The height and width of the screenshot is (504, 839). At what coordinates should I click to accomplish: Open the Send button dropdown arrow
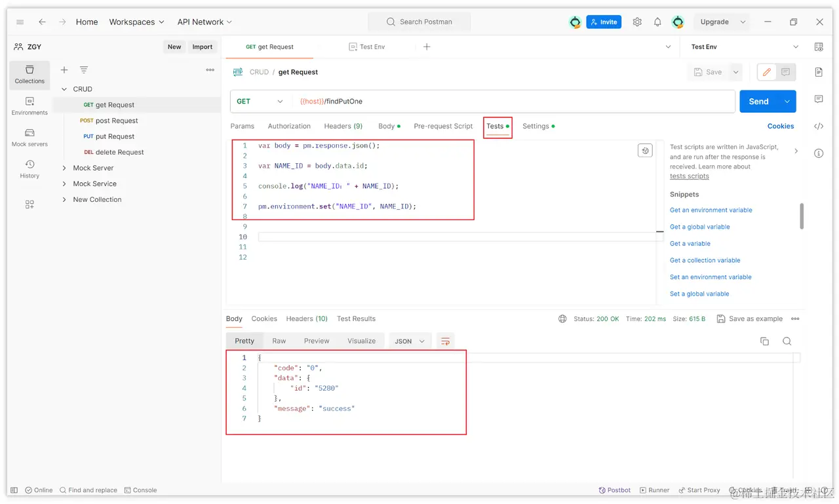click(x=787, y=102)
